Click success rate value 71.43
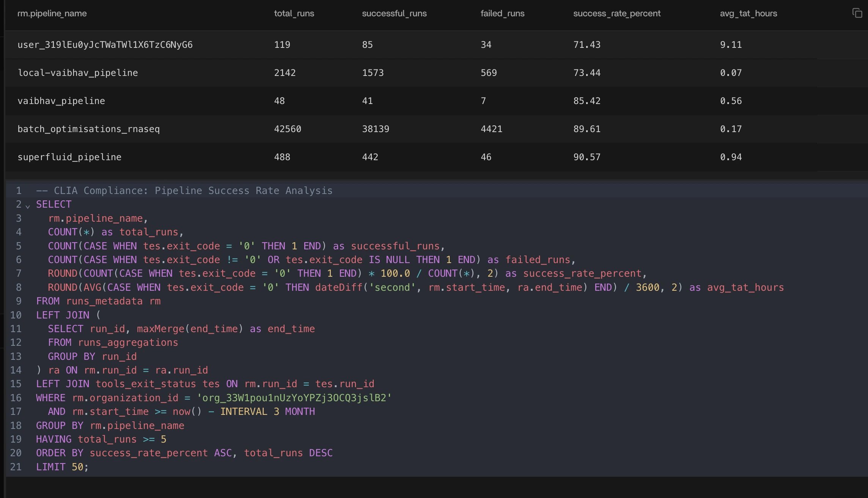868x498 pixels. [587, 45]
